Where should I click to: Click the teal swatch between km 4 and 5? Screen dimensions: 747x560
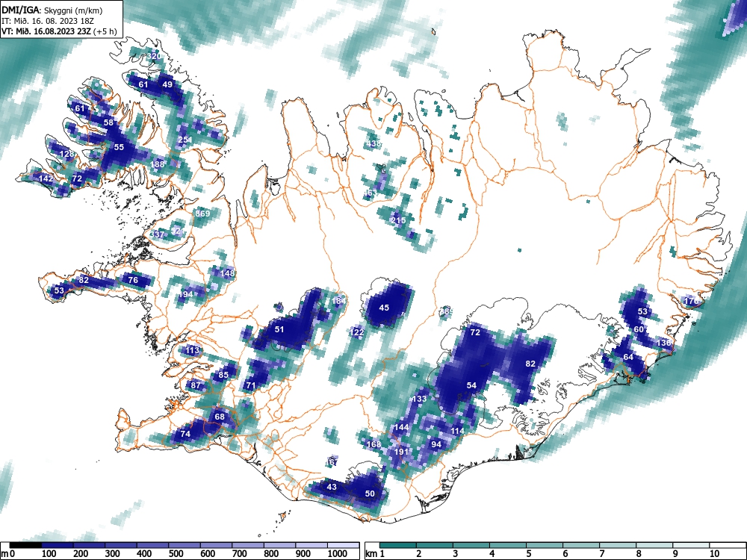tap(508, 545)
